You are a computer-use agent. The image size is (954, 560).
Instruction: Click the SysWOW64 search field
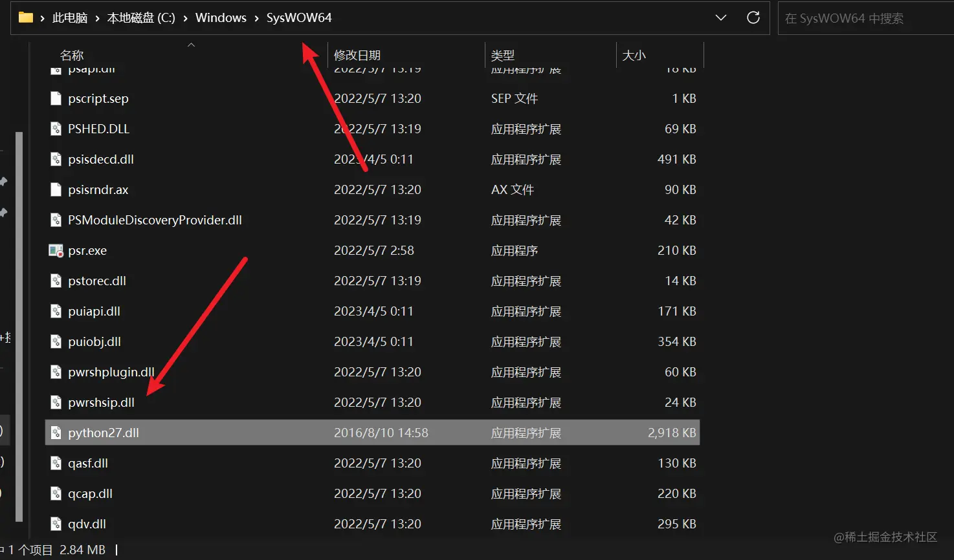866,18
